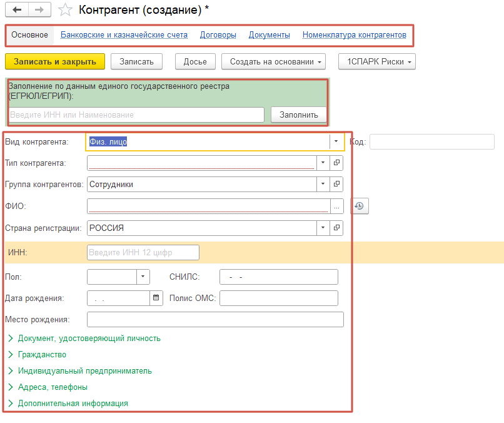The image size is (504, 423).
Task: Open the Документы tab
Action: click(x=270, y=35)
